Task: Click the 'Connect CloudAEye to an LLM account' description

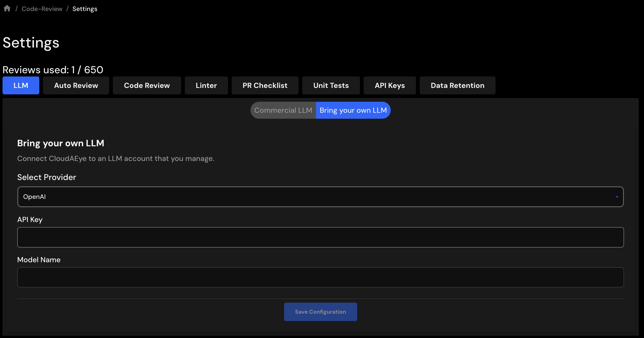Action: click(116, 159)
